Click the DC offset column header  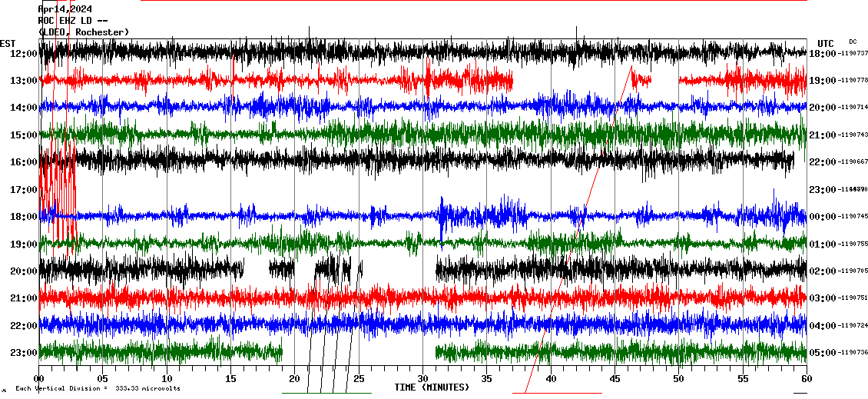point(853,42)
